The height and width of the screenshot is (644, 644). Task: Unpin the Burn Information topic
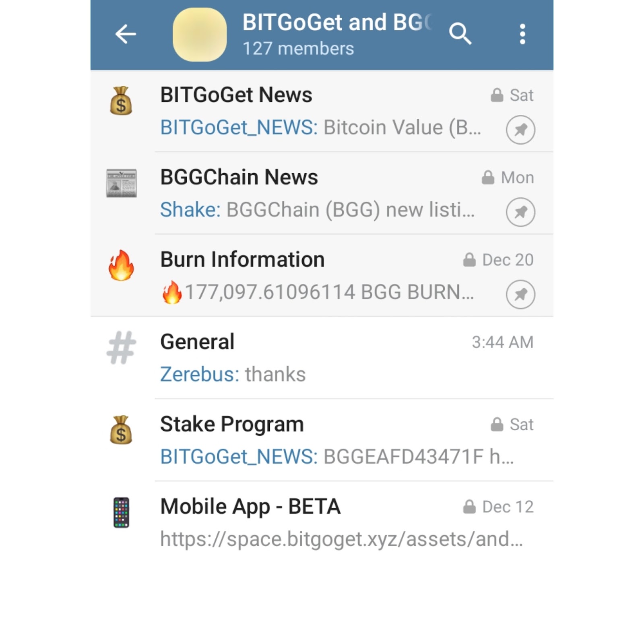[x=520, y=295]
